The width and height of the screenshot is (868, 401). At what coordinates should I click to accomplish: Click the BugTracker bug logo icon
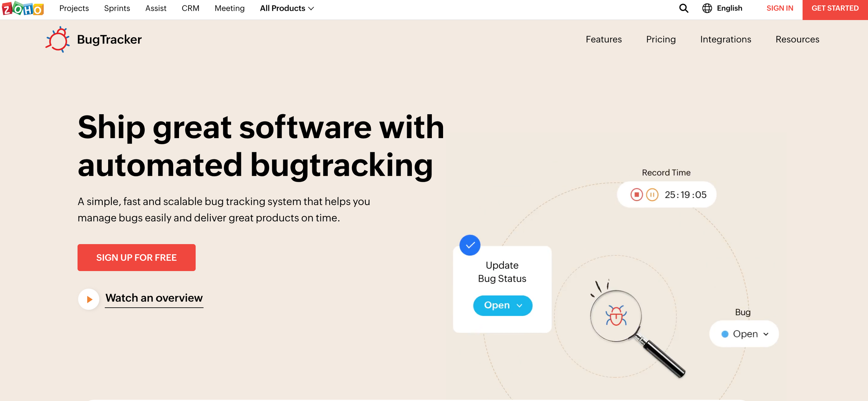tap(58, 39)
